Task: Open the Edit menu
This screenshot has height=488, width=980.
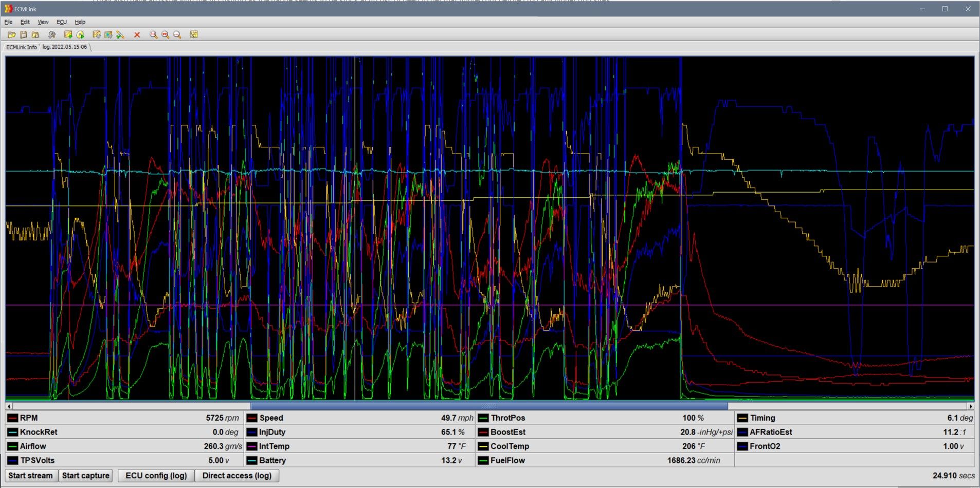Action: (x=25, y=22)
